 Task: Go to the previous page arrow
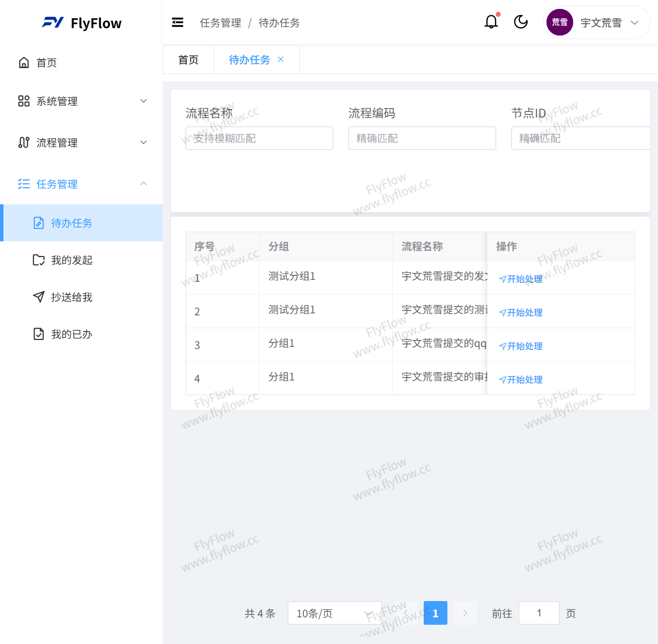coord(406,613)
